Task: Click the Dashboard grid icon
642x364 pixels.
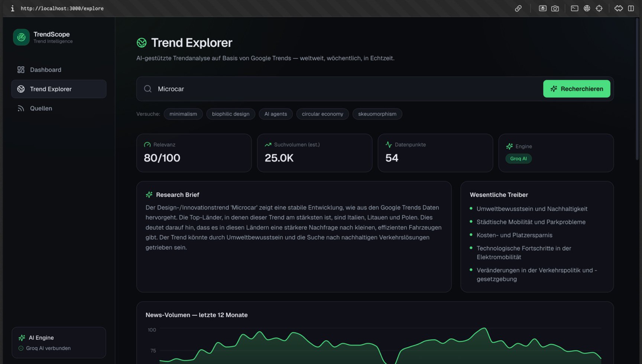Action: [x=21, y=70]
